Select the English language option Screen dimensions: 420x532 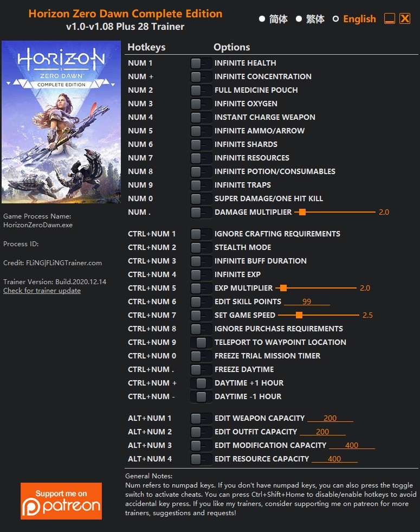[x=354, y=19]
